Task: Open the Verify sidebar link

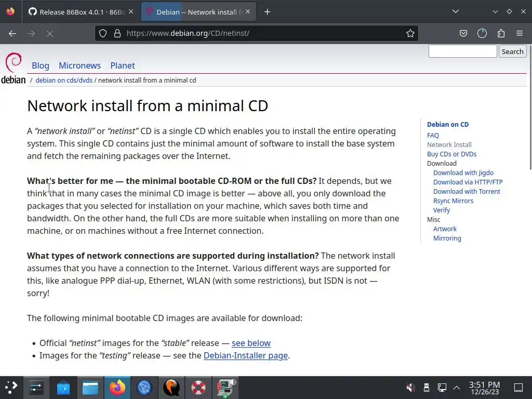Action: point(442,210)
